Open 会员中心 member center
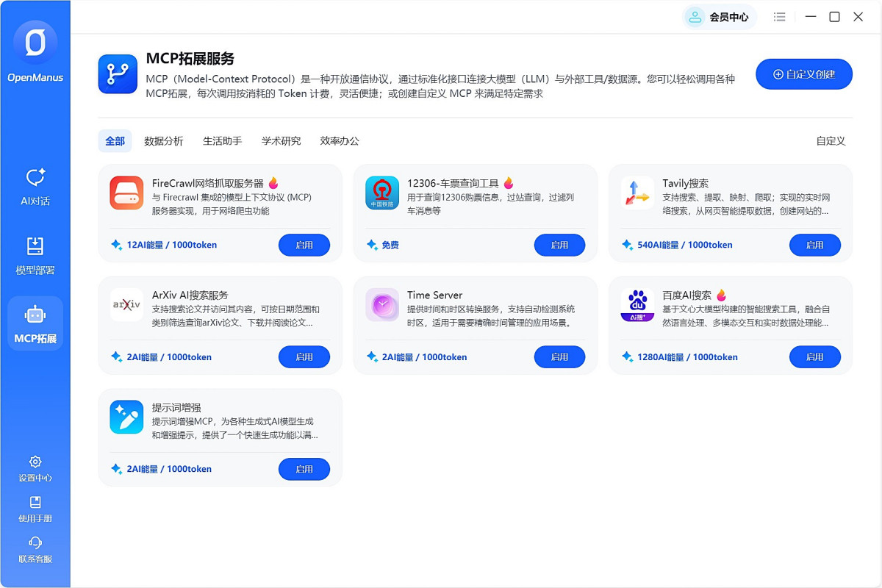This screenshot has height=588, width=882. coord(720,17)
